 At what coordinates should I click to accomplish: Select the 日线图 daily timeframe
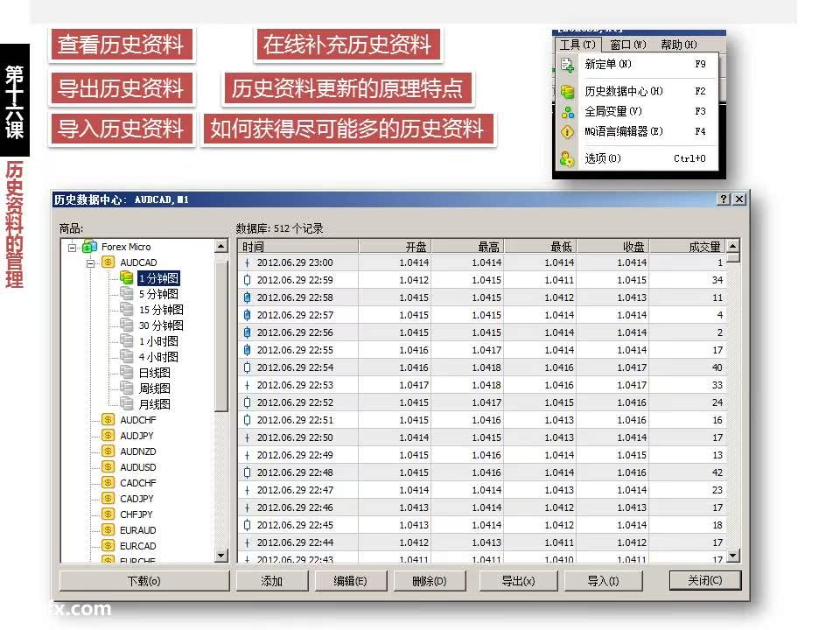pyautogui.click(x=154, y=373)
